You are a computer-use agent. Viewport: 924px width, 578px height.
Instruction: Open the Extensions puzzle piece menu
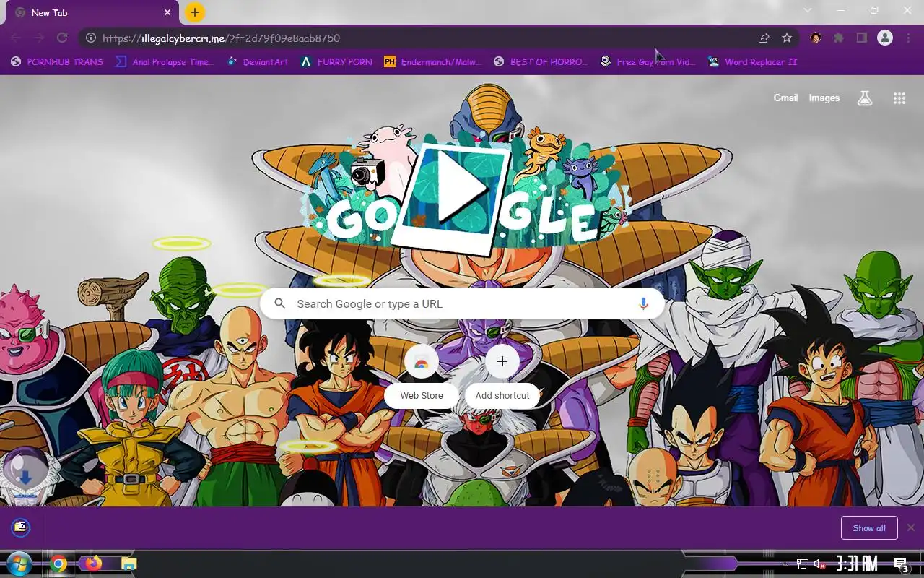[x=838, y=38]
